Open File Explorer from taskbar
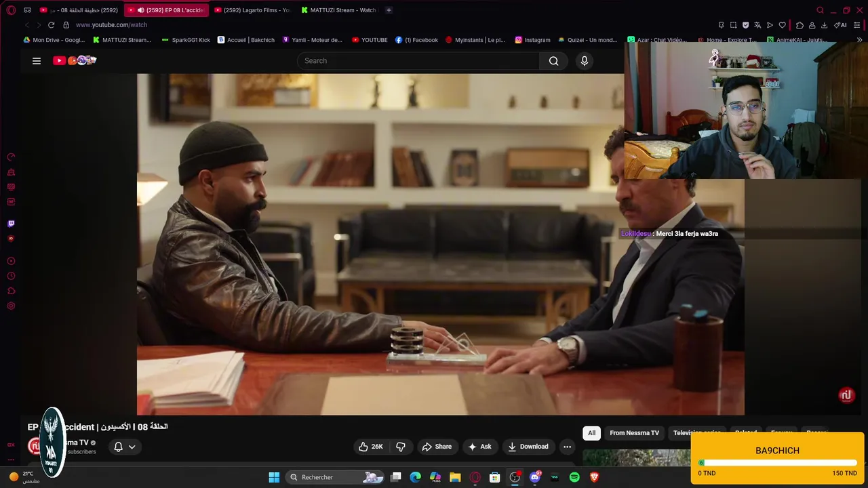Viewport: 868px width, 488px height. [455, 477]
